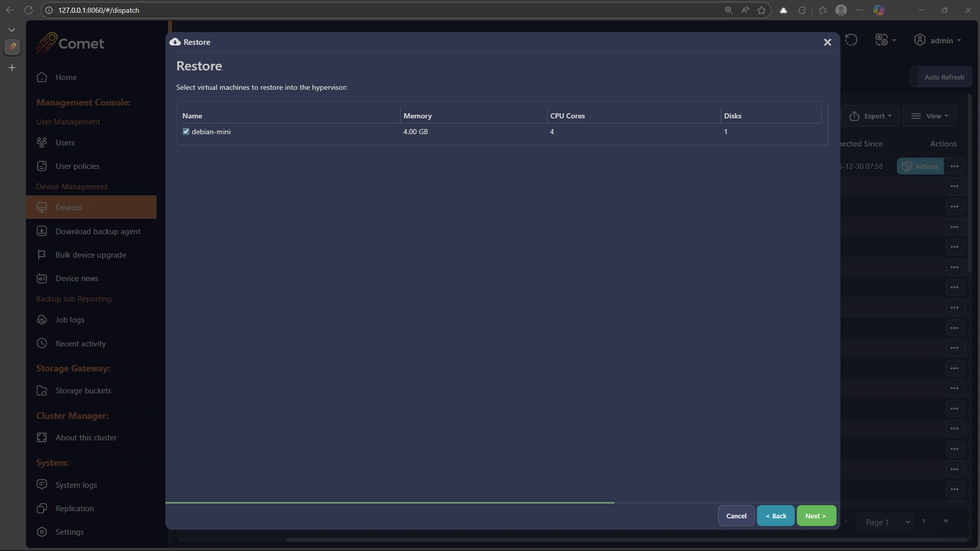
Task: Jump to the last page arrow
Action: pyautogui.click(x=945, y=521)
